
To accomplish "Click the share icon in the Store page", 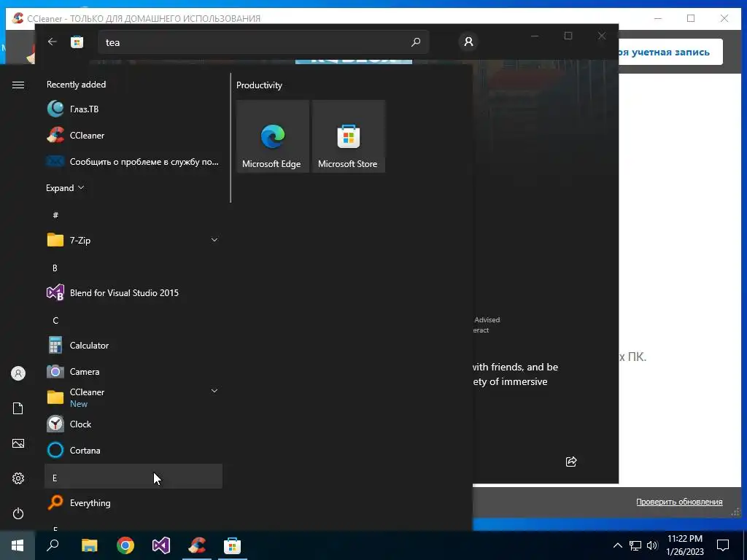I will pos(571,461).
